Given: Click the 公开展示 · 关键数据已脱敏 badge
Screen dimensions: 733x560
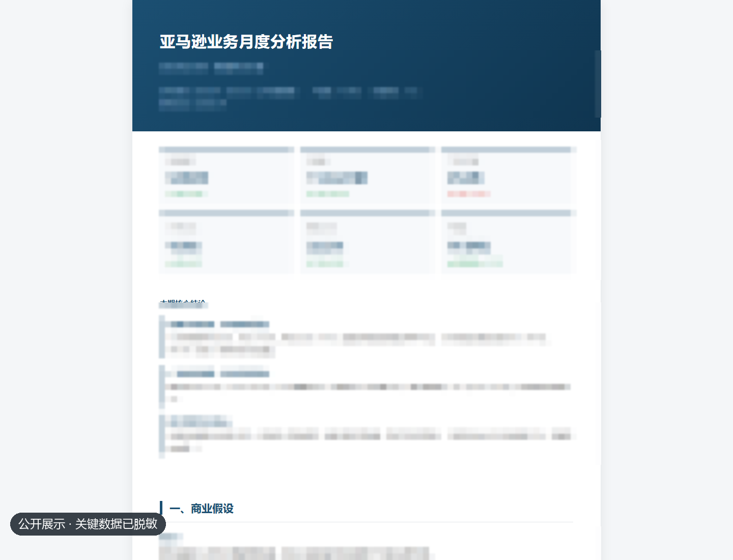Looking at the screenshot, I should point(88,524).
